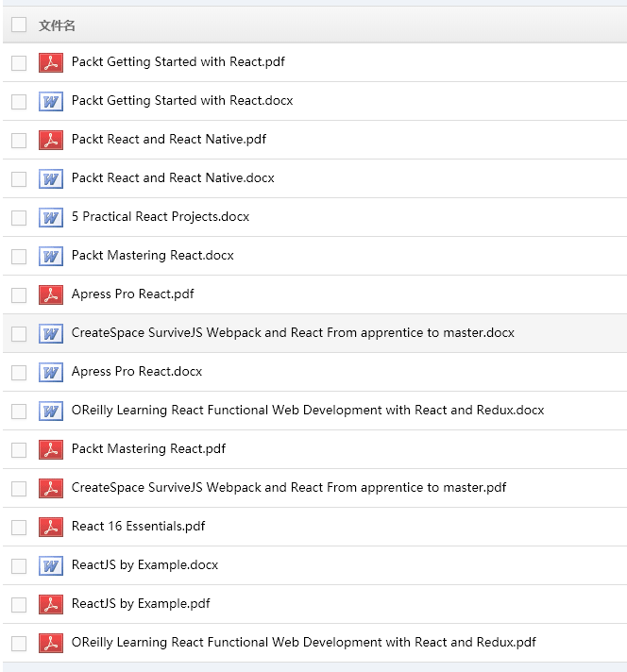
Task: Sort by the 文件名 column header
Action: [x=57, y=25]
